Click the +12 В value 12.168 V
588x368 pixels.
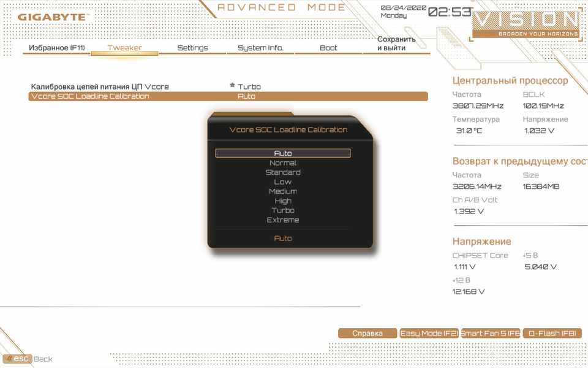(x=469, y=292)
